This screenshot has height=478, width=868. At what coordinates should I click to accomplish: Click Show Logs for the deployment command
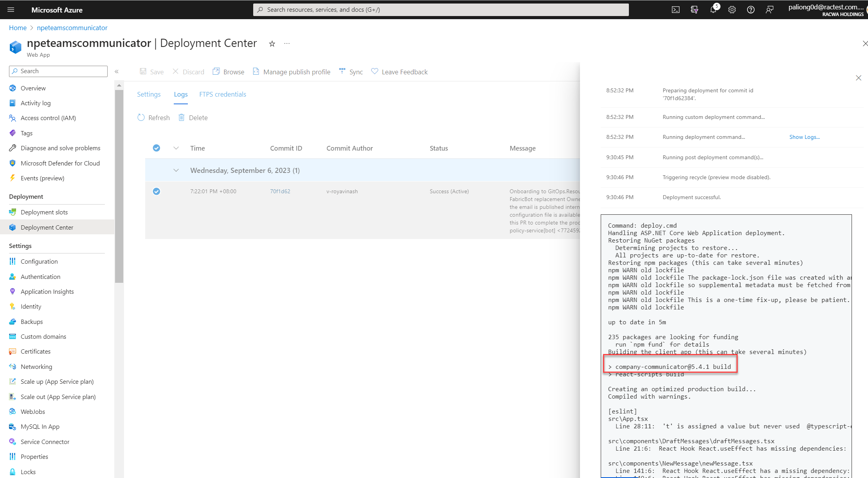coord(804,137)
